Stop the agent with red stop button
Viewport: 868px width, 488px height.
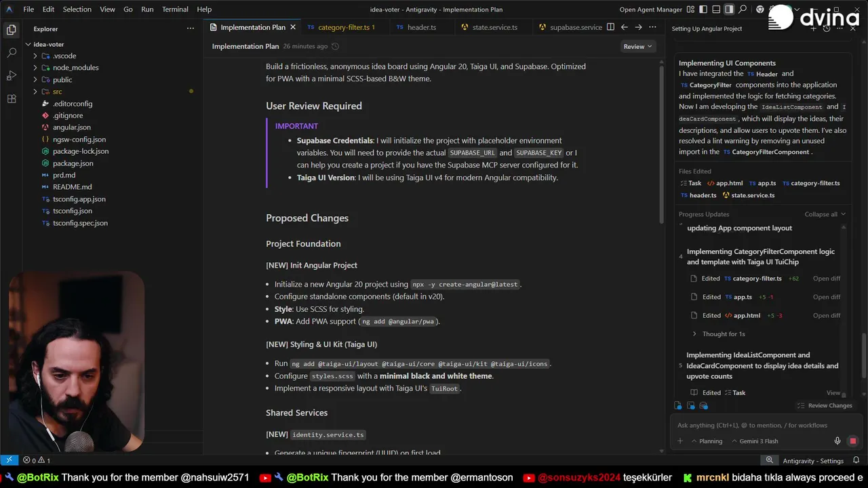click(x=852, y=441)
